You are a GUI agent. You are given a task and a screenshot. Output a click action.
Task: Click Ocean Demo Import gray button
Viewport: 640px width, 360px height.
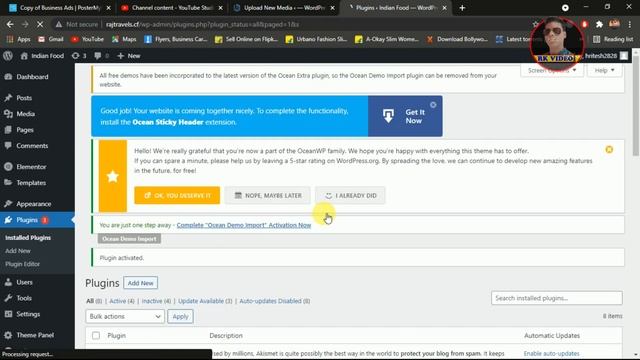[x=129, y=239]
